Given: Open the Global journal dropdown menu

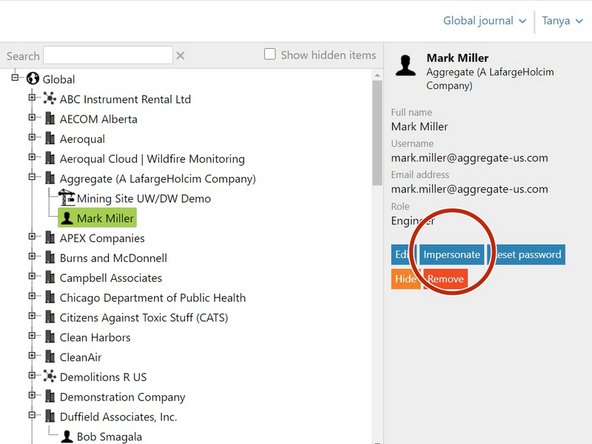Looking at the screenshot, I should [x=484, y=21].
